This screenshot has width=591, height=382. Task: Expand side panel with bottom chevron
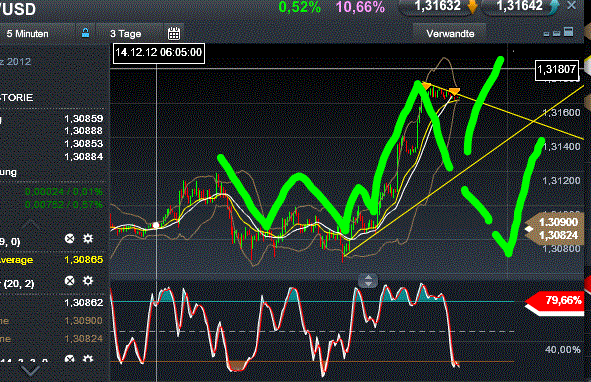tap(31, 371)
